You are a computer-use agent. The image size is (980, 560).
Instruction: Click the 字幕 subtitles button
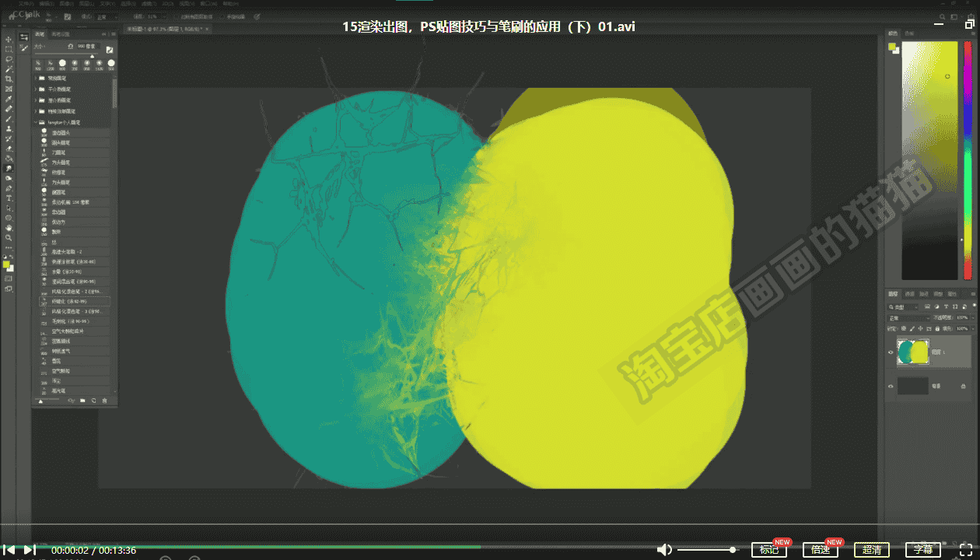coord(923,549)
